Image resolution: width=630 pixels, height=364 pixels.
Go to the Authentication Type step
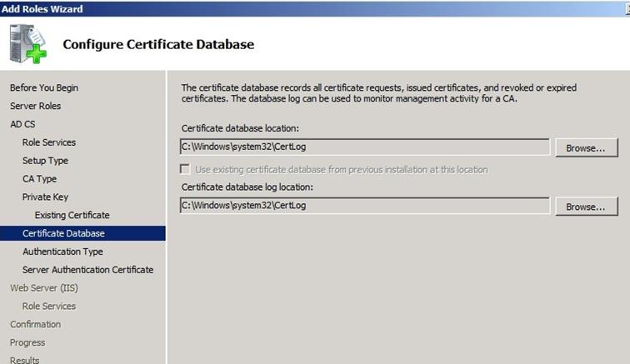(x=62, y=252)
